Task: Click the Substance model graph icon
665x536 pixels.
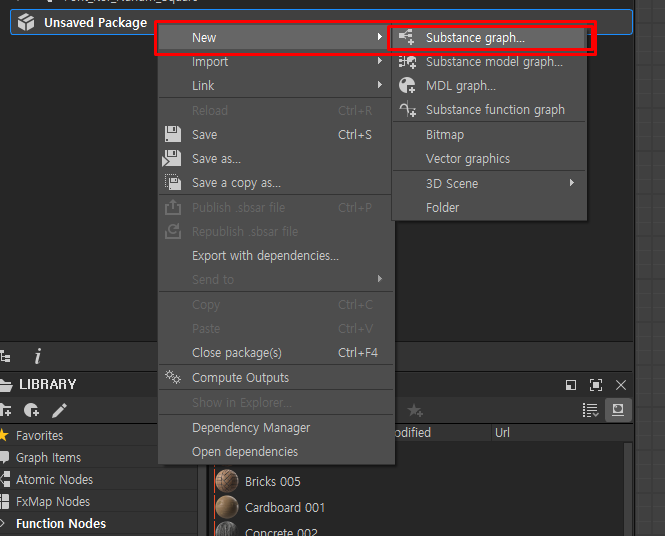Action: pyautogui.click(x=407, y=62)
